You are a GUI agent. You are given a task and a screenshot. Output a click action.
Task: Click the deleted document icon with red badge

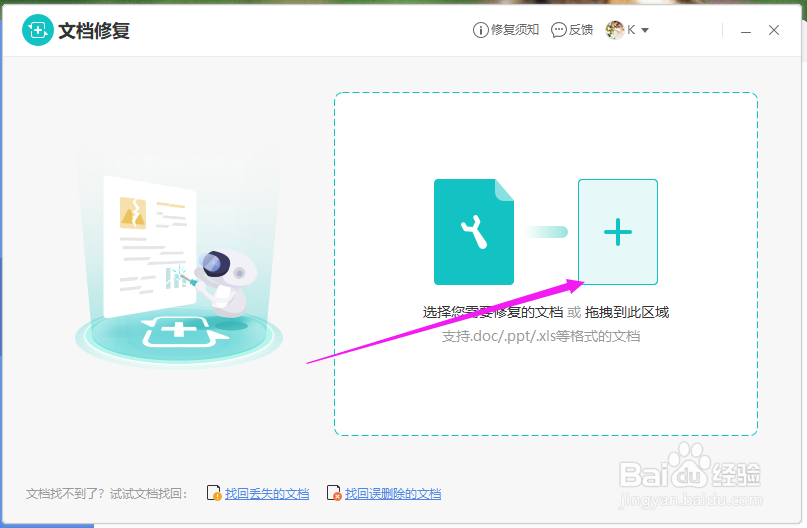(334, 493)
